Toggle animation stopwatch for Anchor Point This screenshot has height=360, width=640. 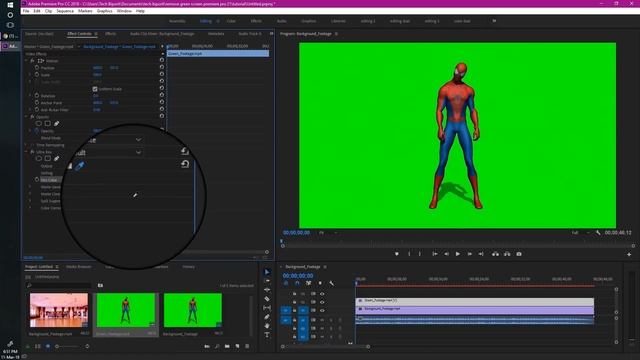pos(37,102)
